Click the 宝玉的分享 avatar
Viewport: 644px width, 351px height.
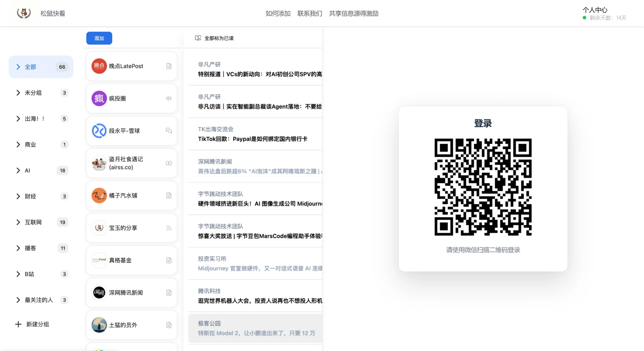tap(99, 228)
